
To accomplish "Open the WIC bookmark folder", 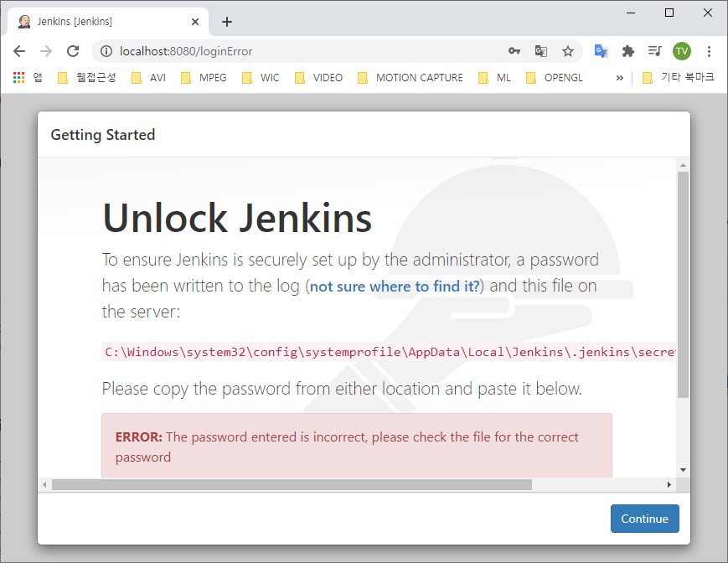I will click(x=261, y=78).
